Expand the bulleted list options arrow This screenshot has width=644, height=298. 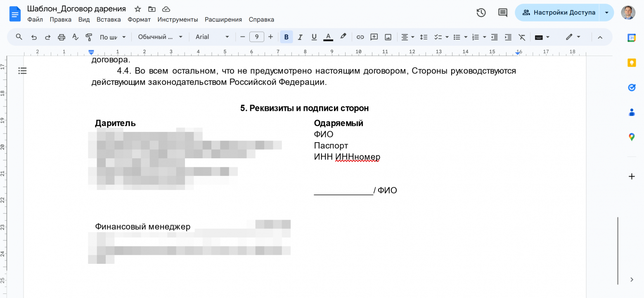(x=466, y=37)
